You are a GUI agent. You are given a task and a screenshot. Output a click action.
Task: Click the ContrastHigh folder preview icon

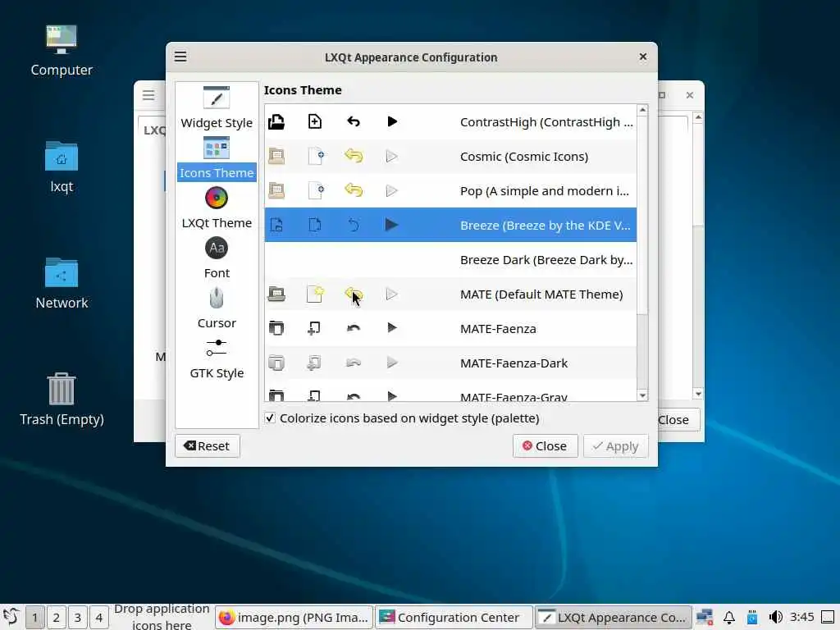(x=276, y=121)
